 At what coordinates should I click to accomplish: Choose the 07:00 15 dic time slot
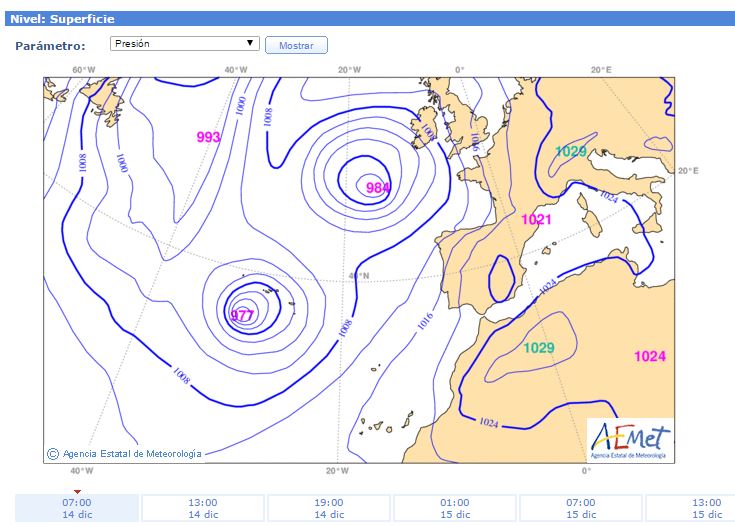581,508
